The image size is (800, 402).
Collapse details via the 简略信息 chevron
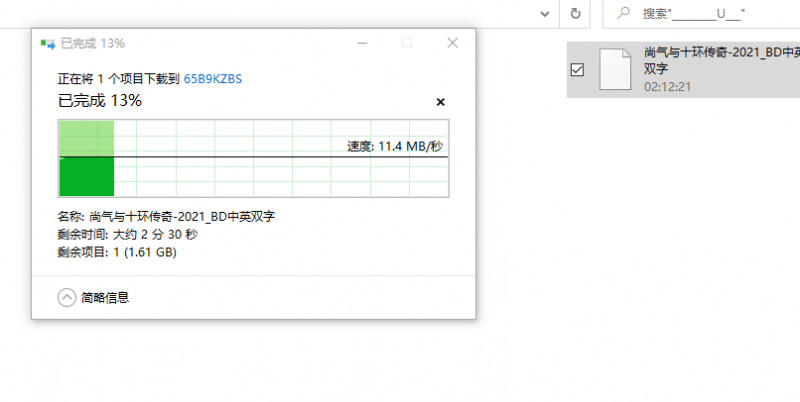[x=67, y=297]
